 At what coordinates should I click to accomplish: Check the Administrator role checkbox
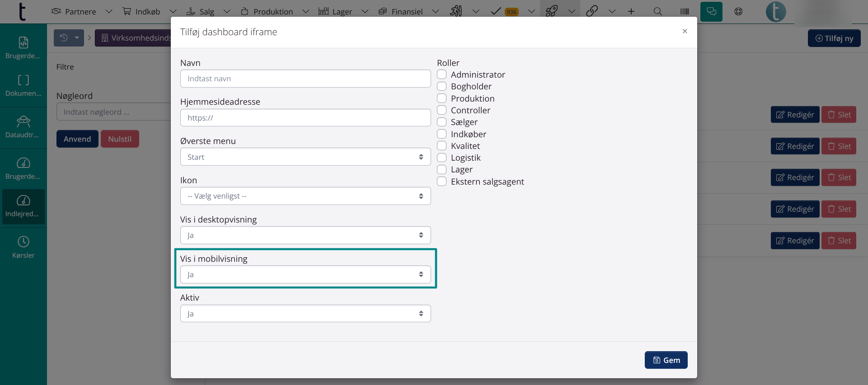pyautogui.click(x=442, y=74)
